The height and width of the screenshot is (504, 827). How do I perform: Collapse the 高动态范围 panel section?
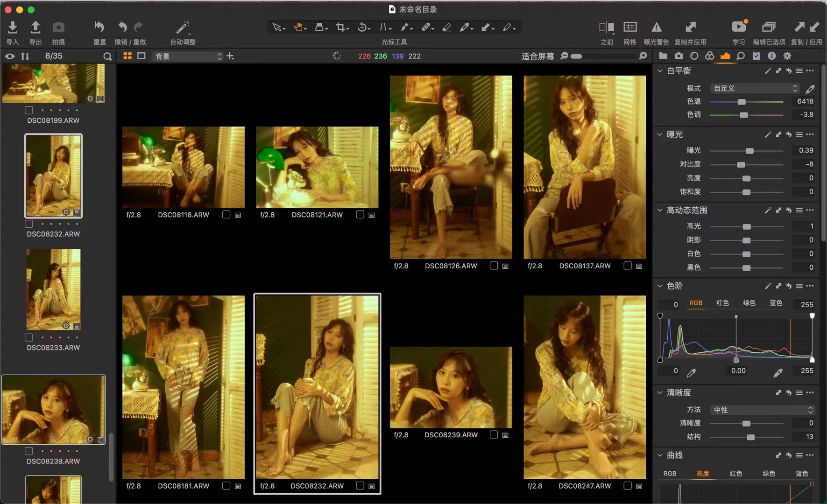660,210
